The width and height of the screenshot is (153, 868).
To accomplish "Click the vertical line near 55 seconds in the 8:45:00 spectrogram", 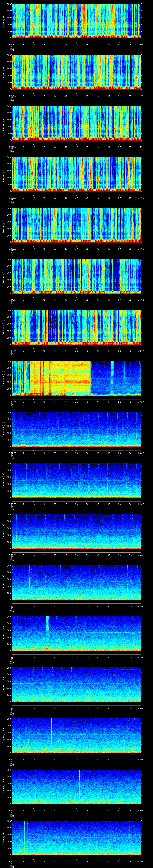I will (129, 837).
